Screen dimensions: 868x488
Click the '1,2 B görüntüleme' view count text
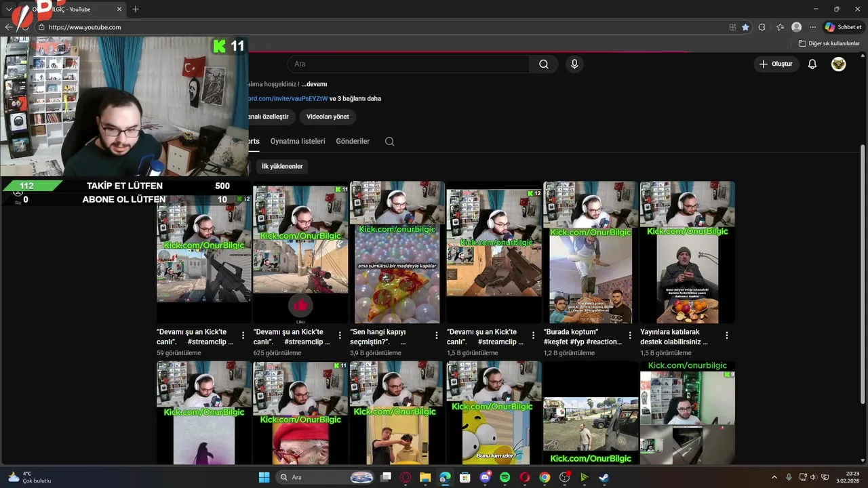(x=569, y=353)
